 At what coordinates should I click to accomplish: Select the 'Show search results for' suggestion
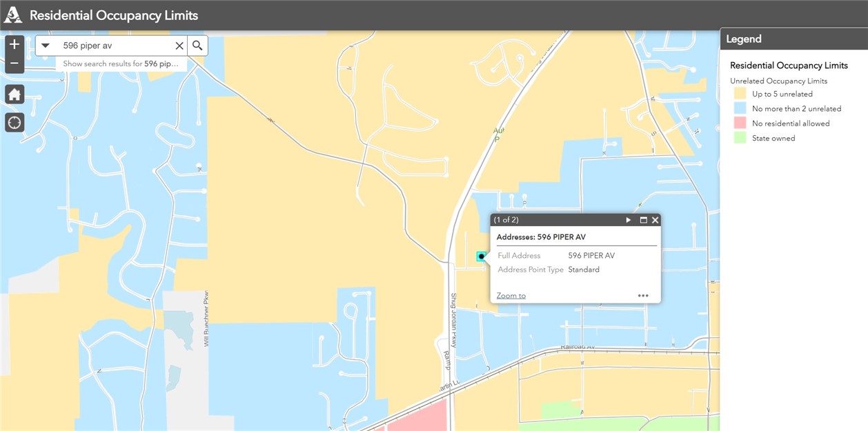pyautogui.click(x=121, y=63)
